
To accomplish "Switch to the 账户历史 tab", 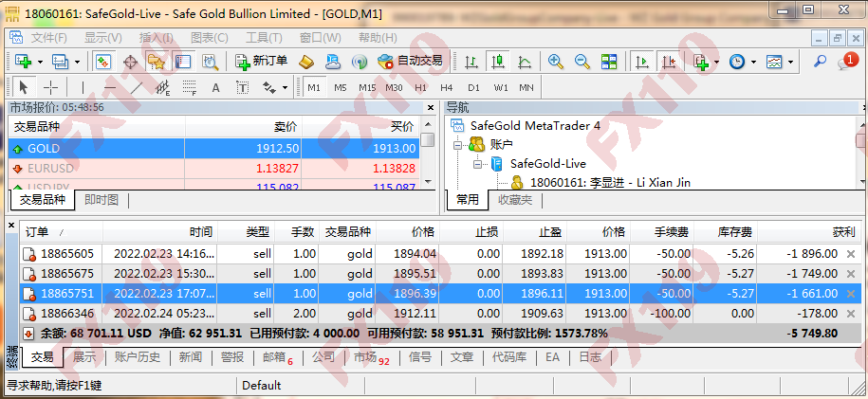I will click(x=138, y=357).
